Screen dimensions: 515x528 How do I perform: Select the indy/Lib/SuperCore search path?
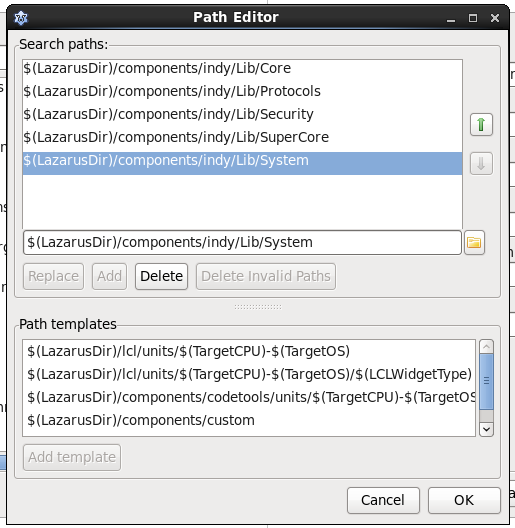click(x=242, y=137)
